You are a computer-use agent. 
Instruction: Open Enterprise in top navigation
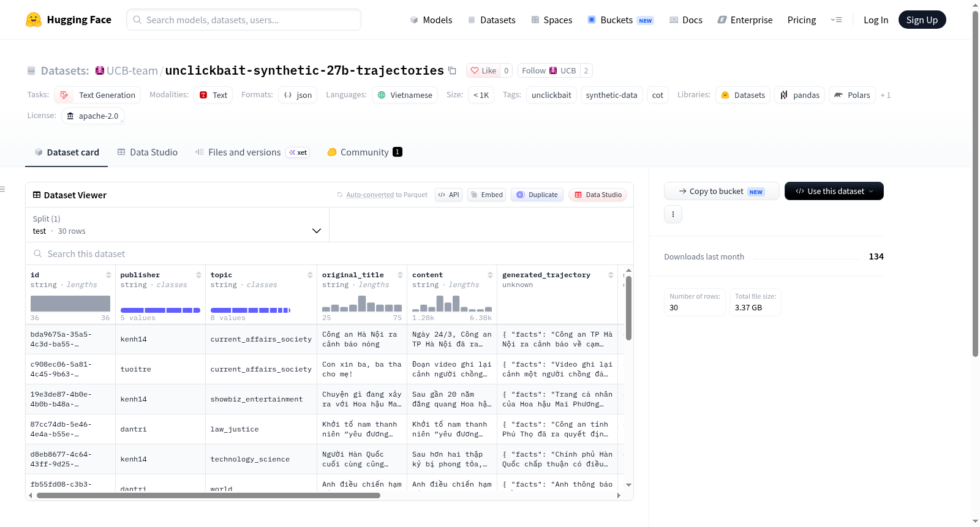[x=745, y=20]
